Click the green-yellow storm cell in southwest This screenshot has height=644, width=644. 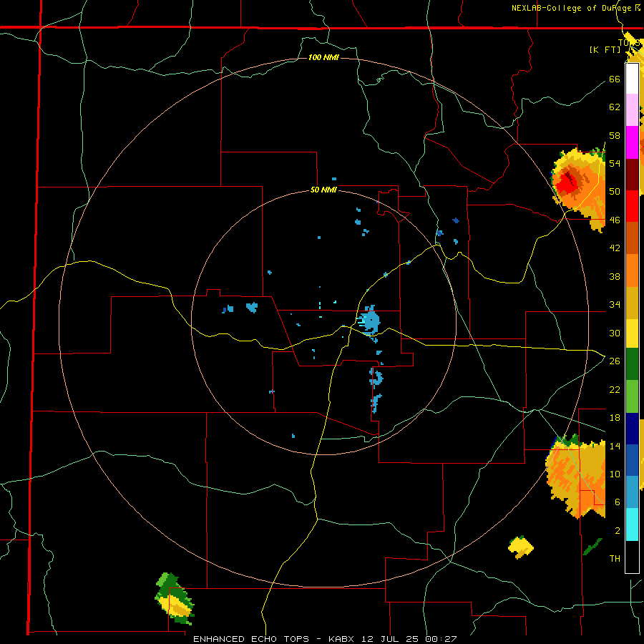tap(175, 598)
